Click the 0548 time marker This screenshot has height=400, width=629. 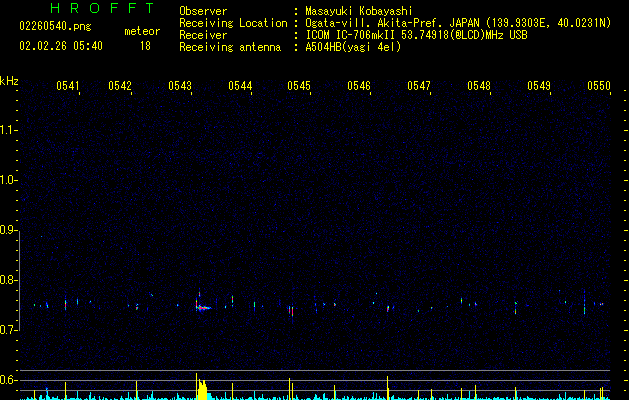click(479, 86)
